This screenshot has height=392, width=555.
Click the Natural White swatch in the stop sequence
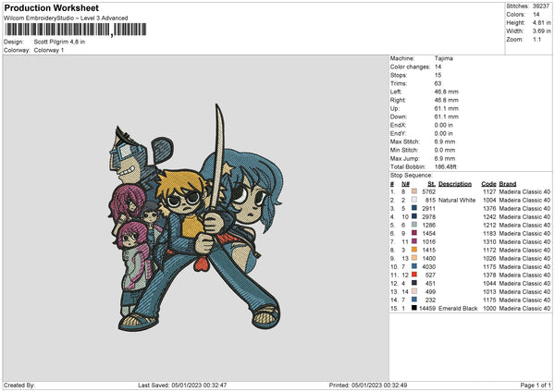[414, 200]
